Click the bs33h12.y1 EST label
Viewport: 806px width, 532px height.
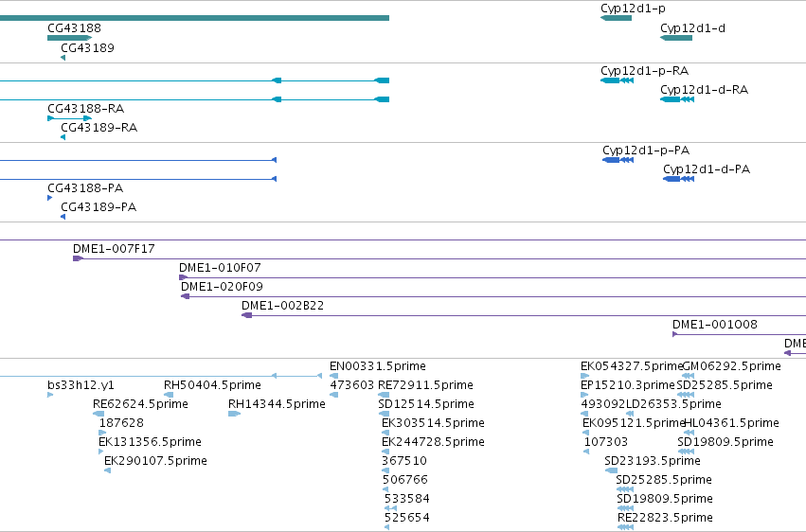(x=81, y=385)
